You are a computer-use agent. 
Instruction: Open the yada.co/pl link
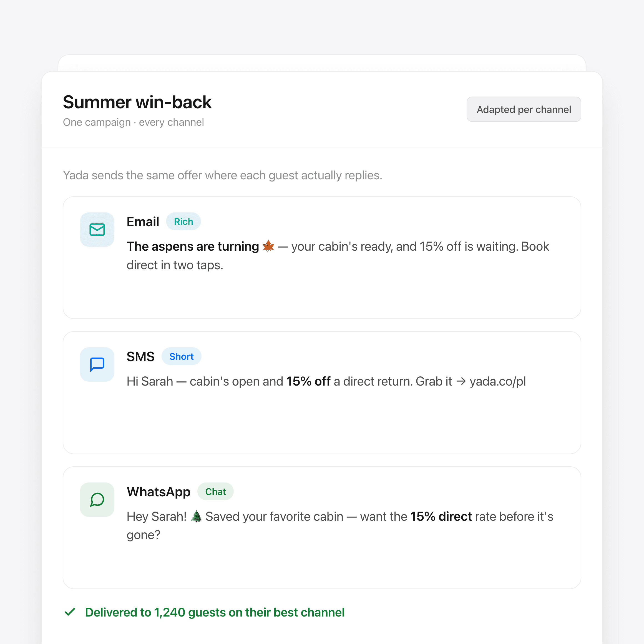tap(498, 381)
